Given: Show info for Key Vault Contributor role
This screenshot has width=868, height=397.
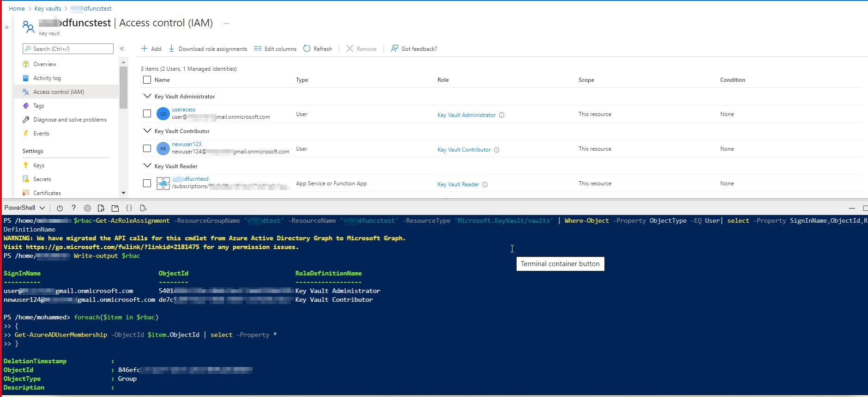Looking at the screenshot, I should [x=496, y=150].
